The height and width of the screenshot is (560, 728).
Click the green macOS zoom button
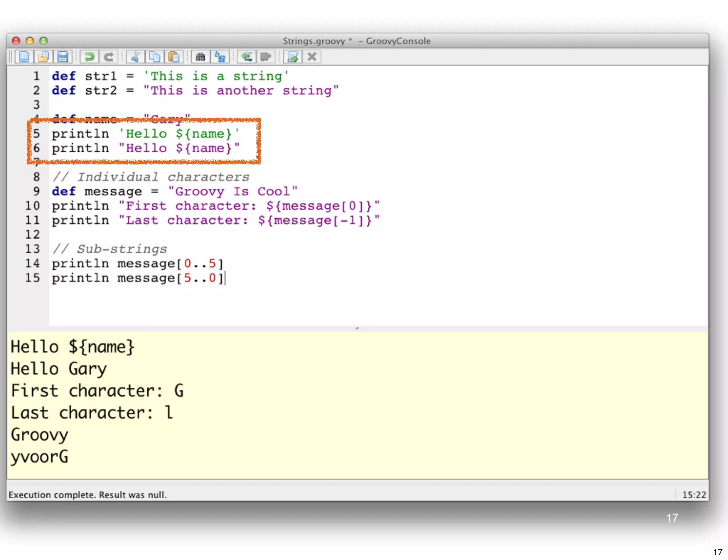tap(43, 41)
